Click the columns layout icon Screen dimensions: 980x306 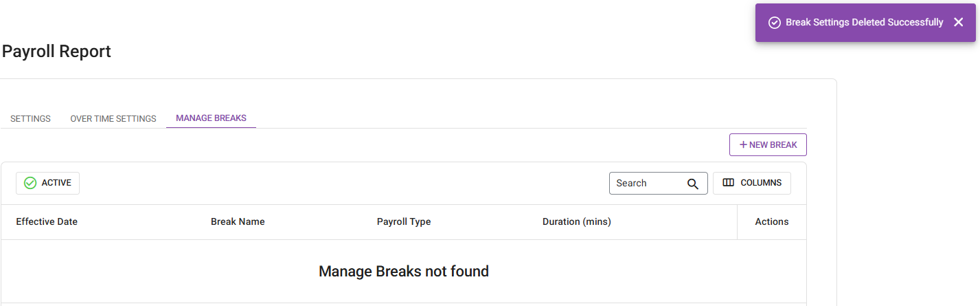(729, 183)
